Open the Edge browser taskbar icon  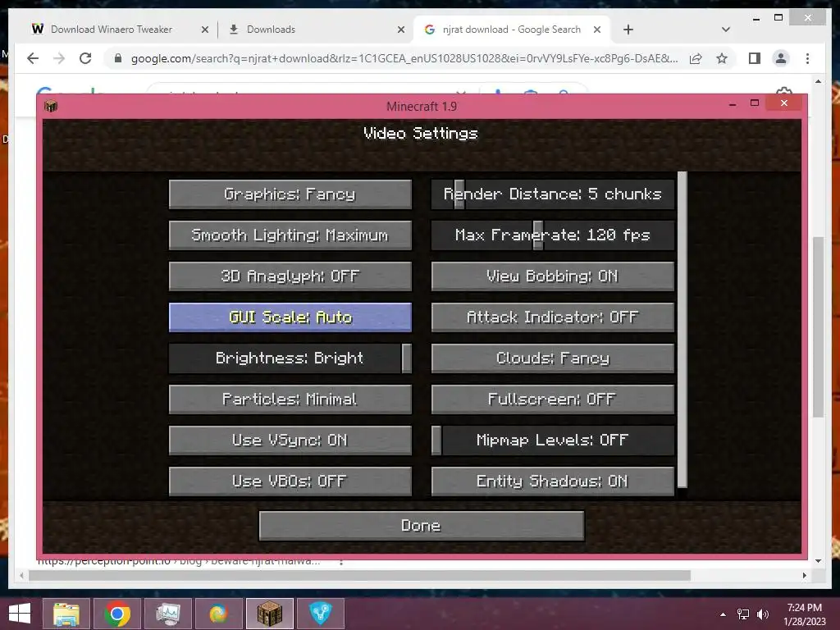(x=218, y=614)
